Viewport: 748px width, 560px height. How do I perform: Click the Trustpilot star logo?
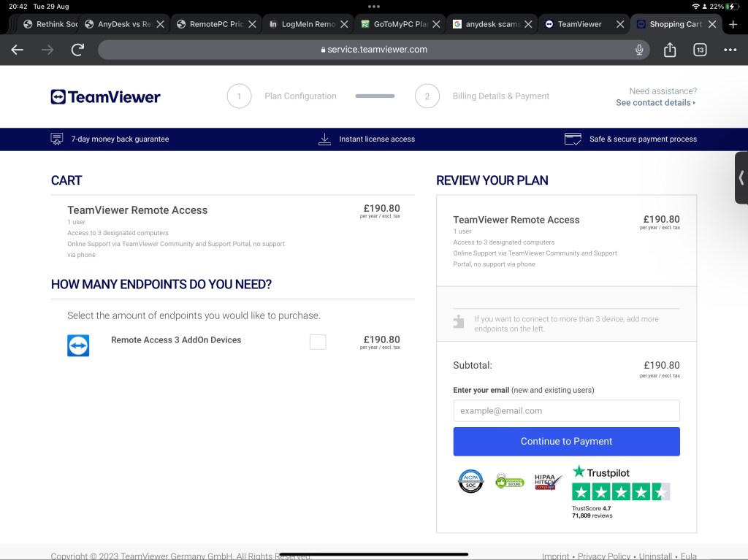pos(579,472)
